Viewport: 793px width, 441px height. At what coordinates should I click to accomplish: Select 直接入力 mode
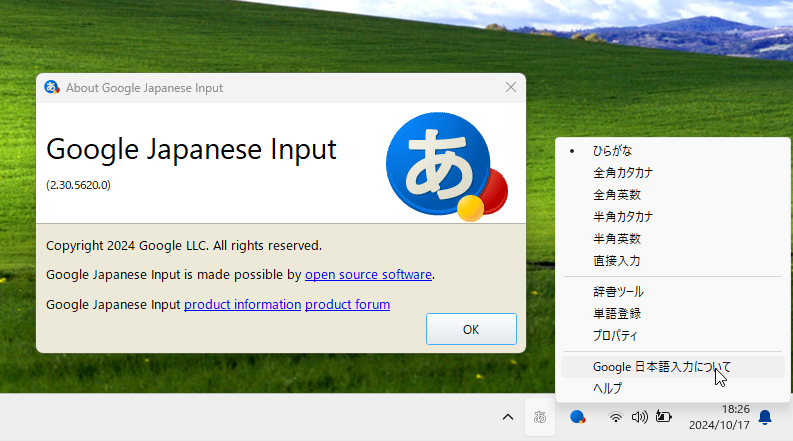[x=673, y=261]
